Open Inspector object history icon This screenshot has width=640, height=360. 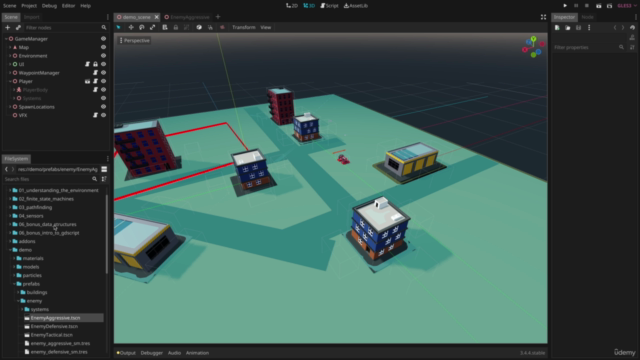pos(633,28)
